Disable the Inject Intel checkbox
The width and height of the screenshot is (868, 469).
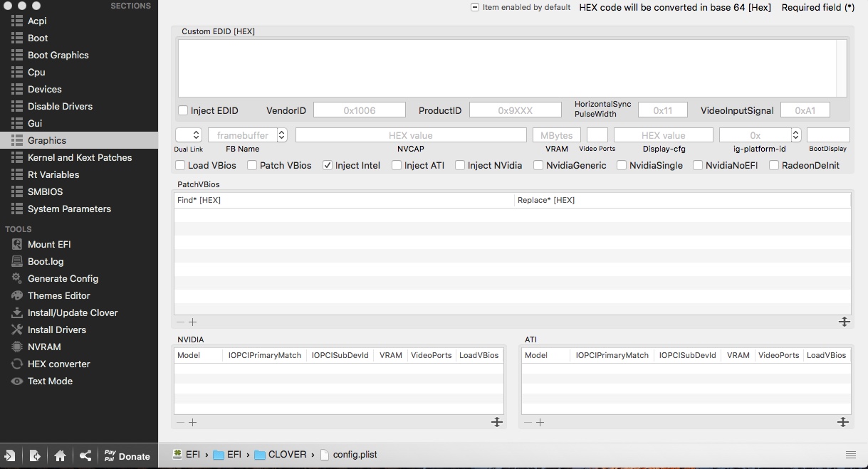[x=328, y=165]
